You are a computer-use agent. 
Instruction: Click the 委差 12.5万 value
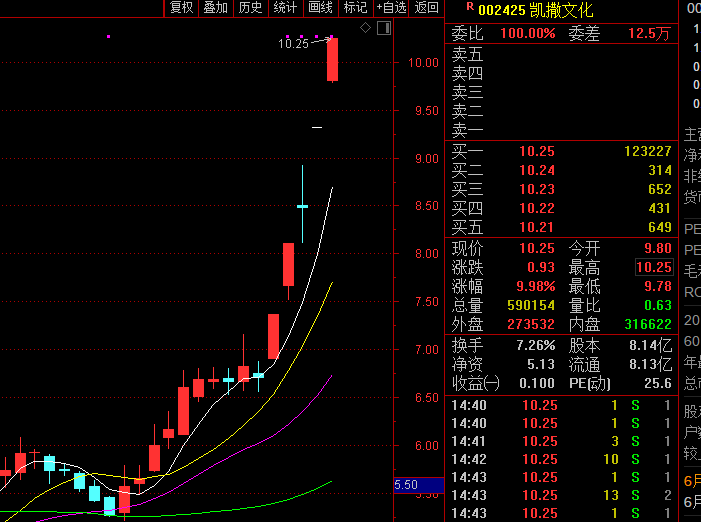coord(649,34)
